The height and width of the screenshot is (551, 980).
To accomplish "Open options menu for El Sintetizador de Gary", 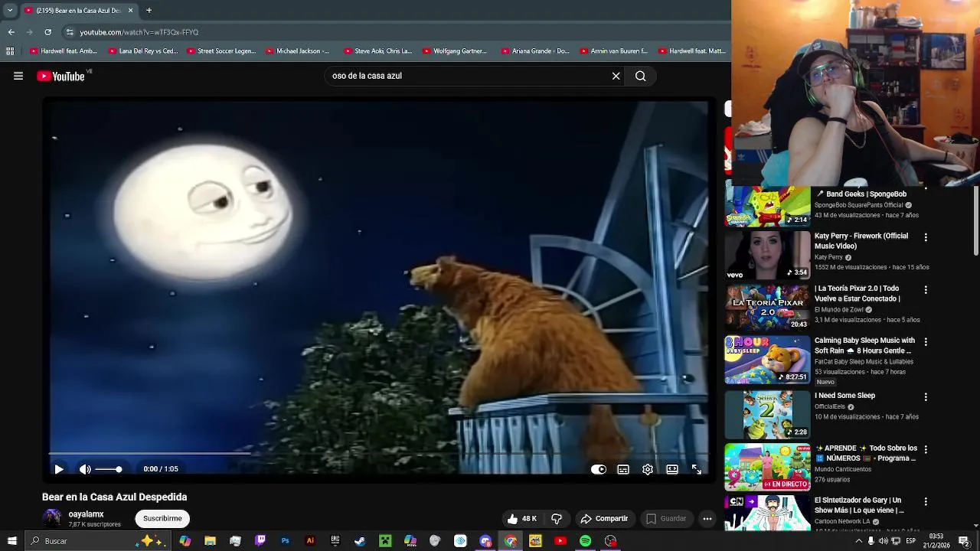I will [926, 502].
